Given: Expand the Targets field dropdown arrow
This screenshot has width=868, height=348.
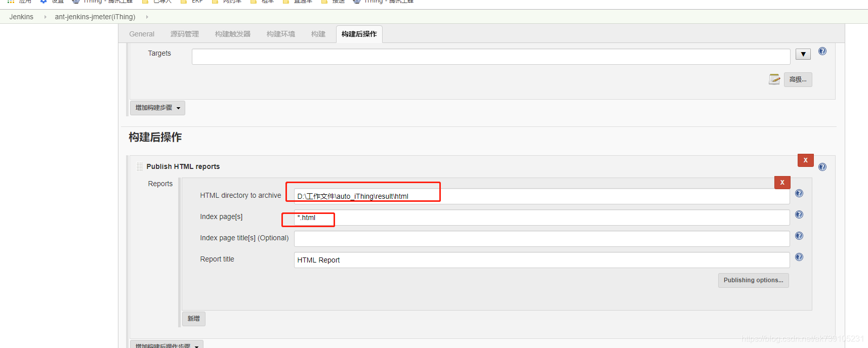Looking at the screenshot, I should point(803,54).
